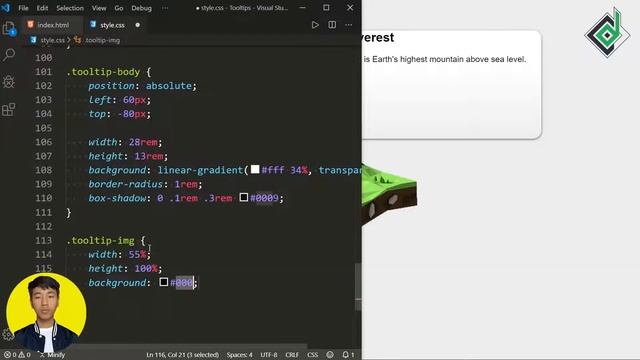Click the tooltip heading in browser preview

tap(378, 38)
